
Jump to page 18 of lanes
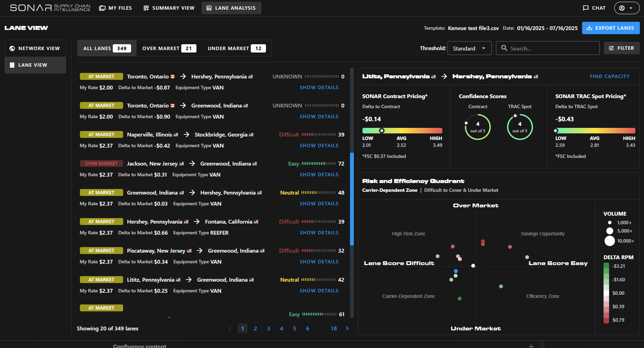point(333,328)
